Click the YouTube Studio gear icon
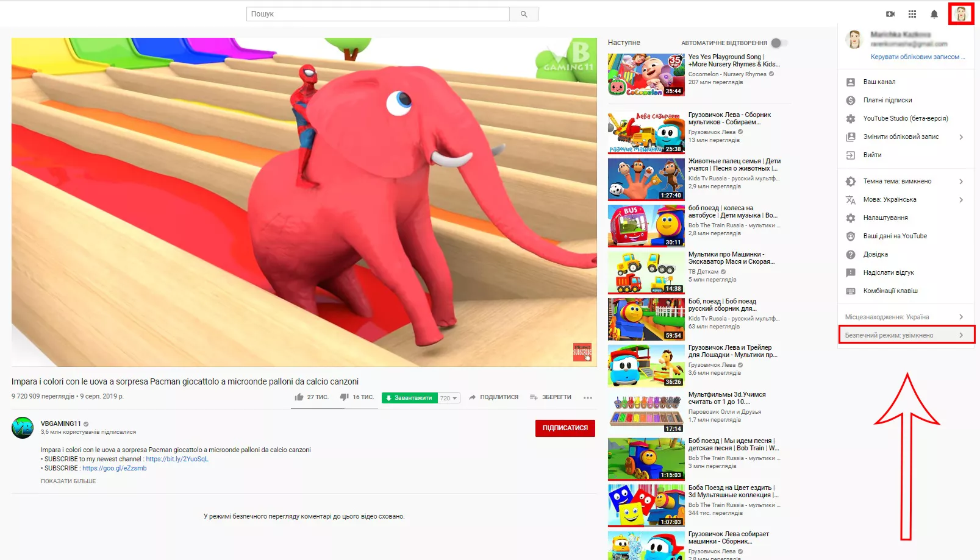Image resolution: width=980 pixels, height=560 pixels. coord(851,118)
